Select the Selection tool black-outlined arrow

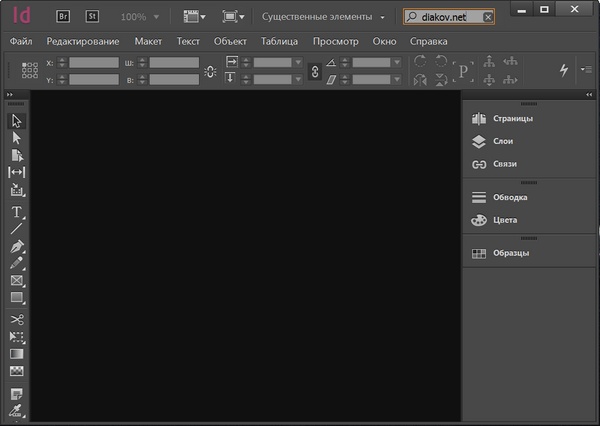coord(16,121)
